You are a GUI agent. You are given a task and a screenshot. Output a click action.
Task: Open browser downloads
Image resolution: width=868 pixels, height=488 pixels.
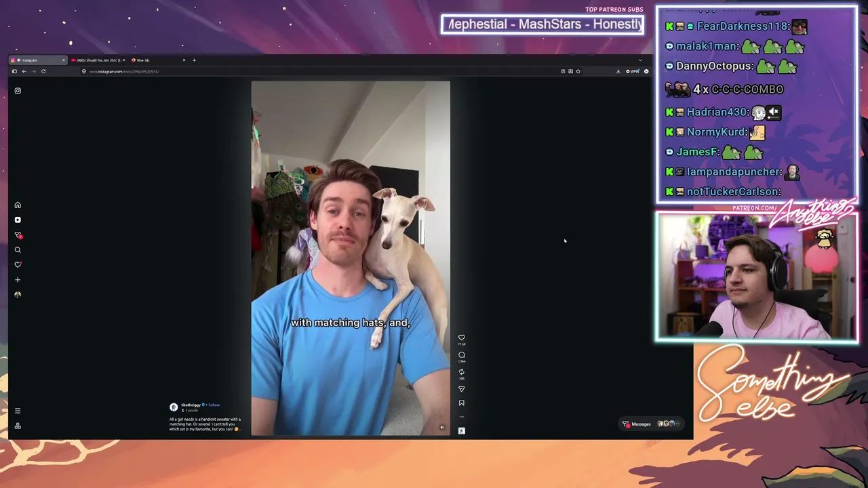point(618,71)
